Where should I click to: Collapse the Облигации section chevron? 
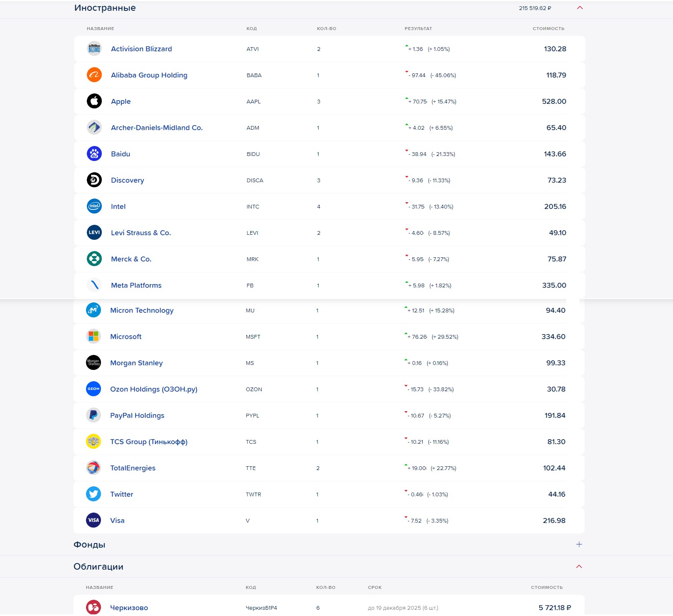click(x=579, y=567)
